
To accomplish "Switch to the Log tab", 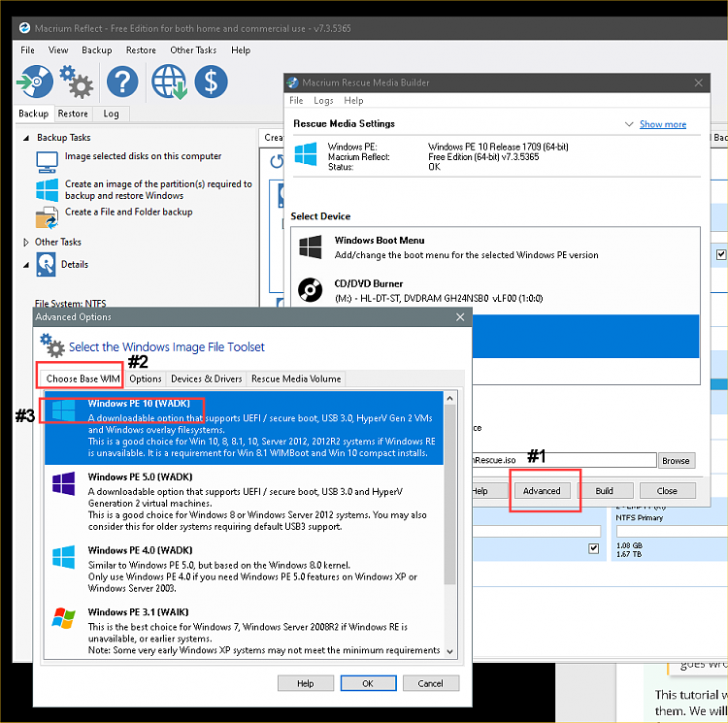I will click(x=111, y=114).
